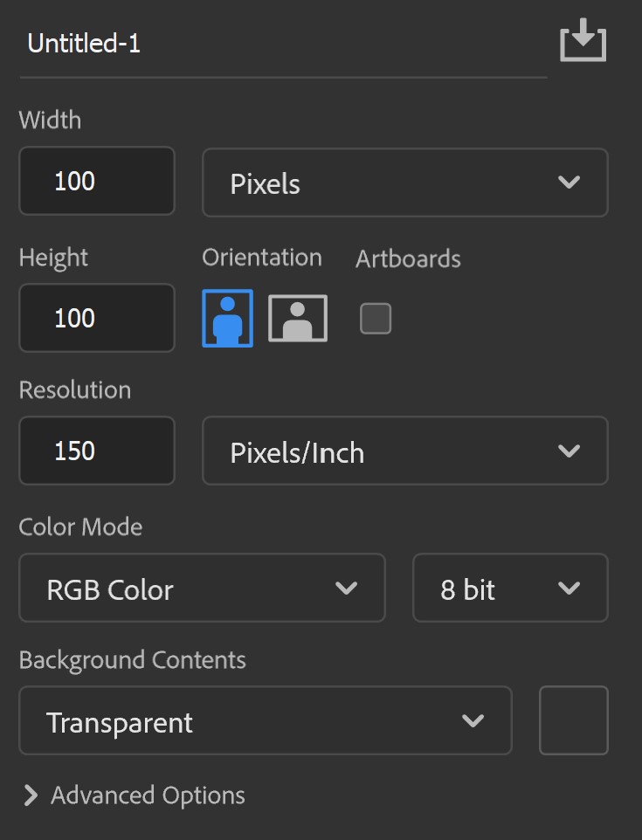Click the background color swatch box
Image resolution: width=642 pixels, height=840 pixels.
(573, 720)
